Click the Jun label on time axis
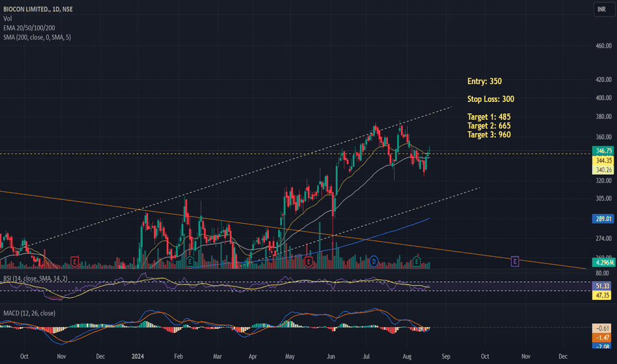The image size is (617, 364). tap(331, 357)
